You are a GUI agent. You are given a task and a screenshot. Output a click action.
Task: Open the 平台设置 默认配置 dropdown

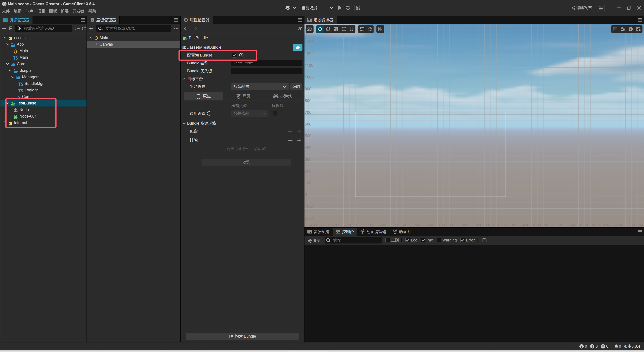[259, 87]
